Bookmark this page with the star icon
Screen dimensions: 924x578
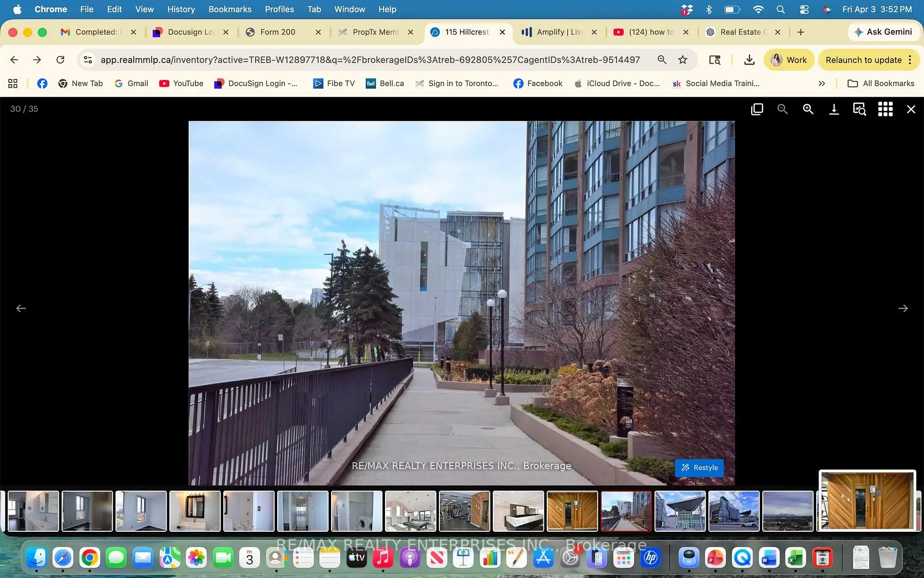(682, 60)
